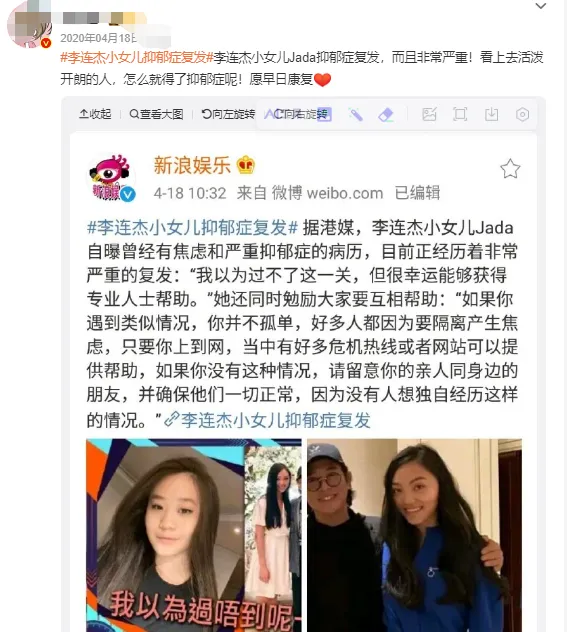Click the crop frame icon in toolbar
This screenshot has height=632, width=567.
click(x=460, y=114)
